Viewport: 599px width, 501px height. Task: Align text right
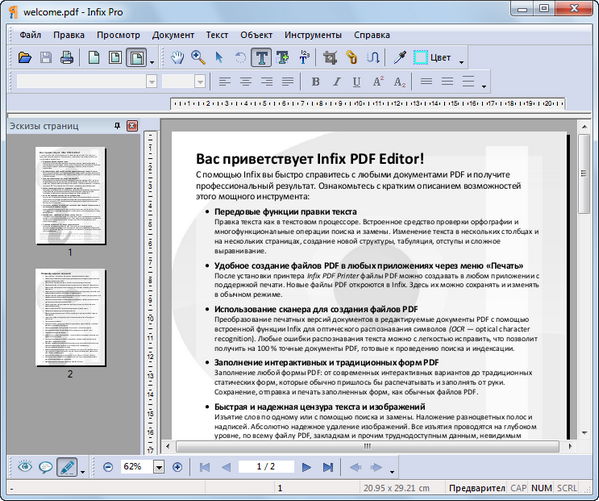pyautogui.click(x=267, y=81)
